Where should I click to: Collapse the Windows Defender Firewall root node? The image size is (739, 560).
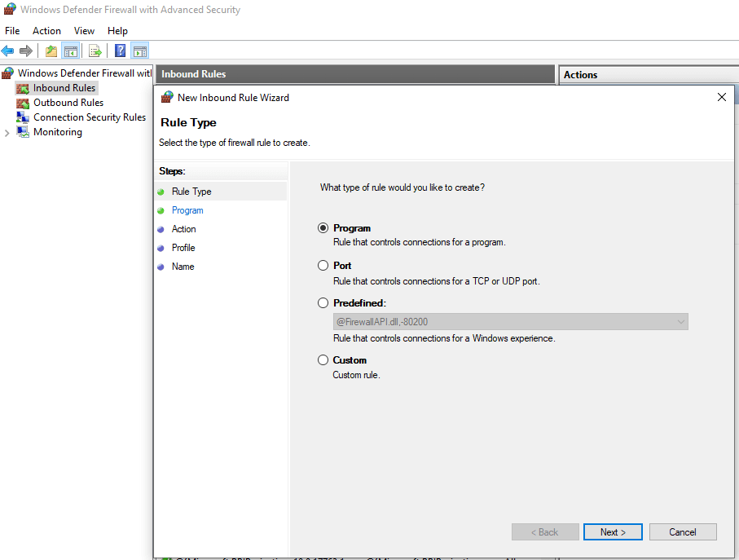pos(3,73)
